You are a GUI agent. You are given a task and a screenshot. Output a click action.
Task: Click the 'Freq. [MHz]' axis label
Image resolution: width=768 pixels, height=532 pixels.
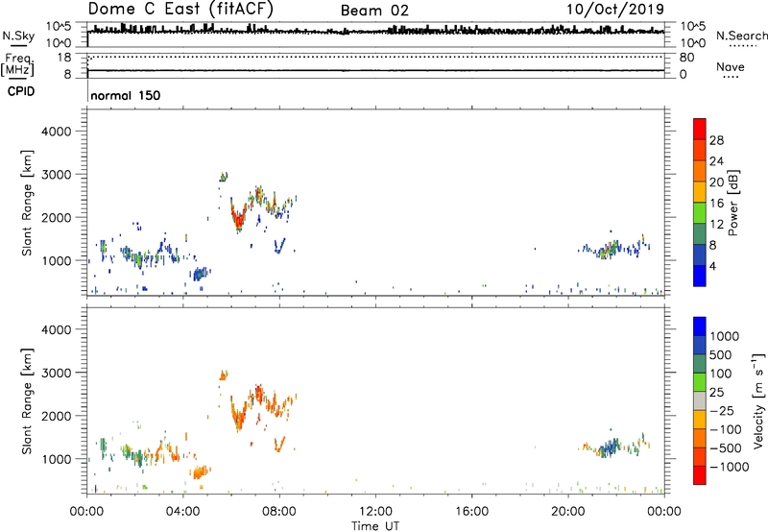point(17,64)
